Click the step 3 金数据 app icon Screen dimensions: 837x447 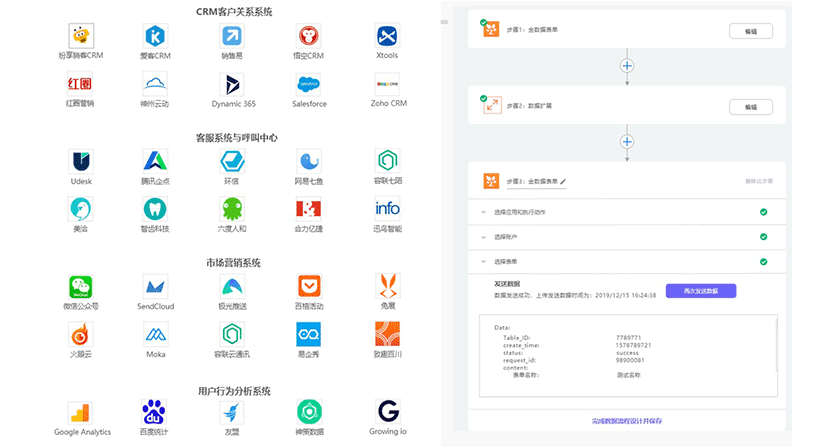[x=491, y=181]
